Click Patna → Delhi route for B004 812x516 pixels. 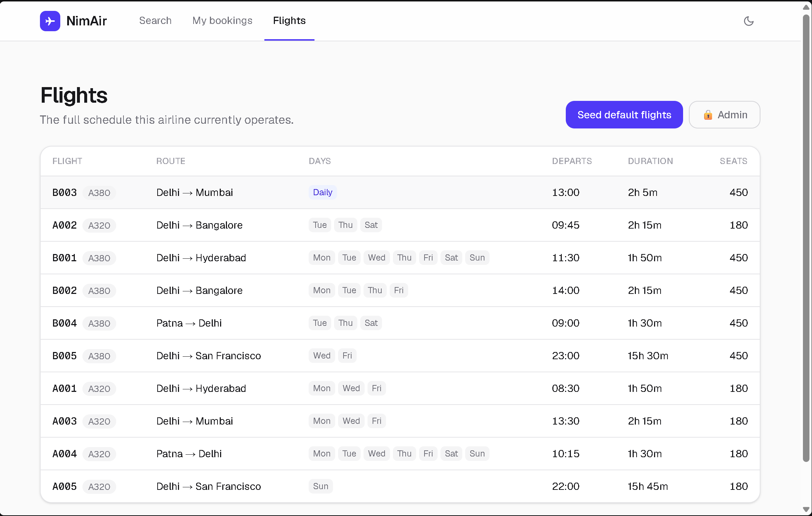(x=189, y=323)
